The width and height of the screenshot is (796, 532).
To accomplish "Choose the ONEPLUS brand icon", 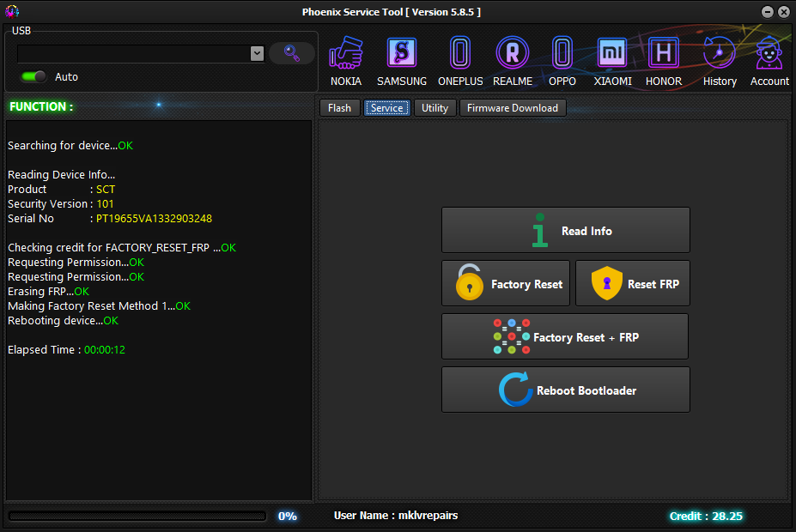I will pos(460,52).
